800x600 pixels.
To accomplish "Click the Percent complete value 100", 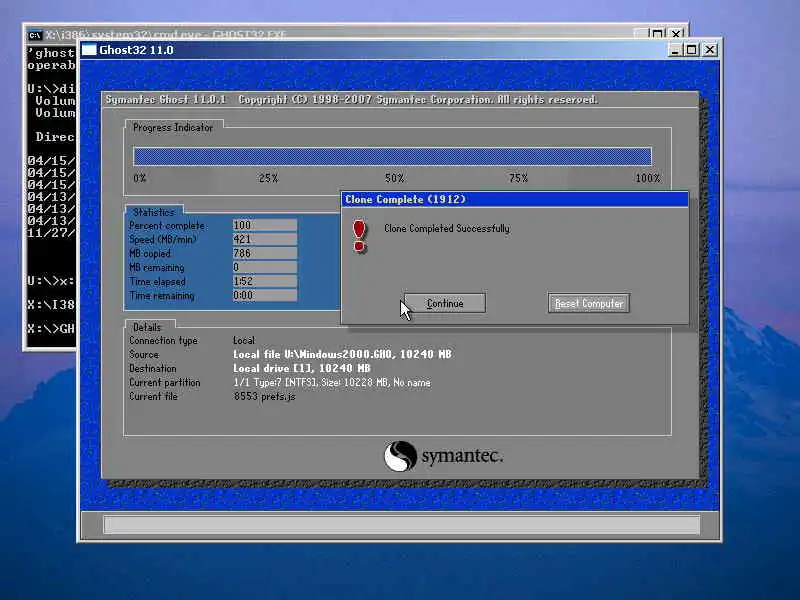I will click(264, 225).
